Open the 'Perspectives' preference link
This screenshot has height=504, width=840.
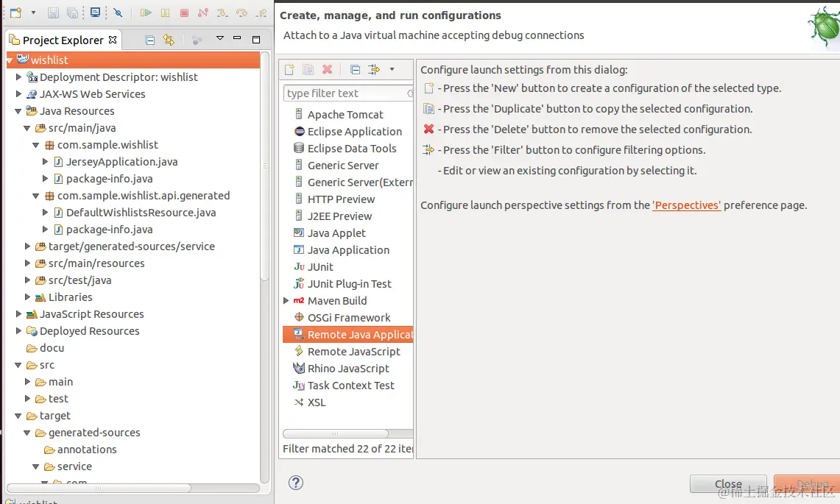[686, 205]
